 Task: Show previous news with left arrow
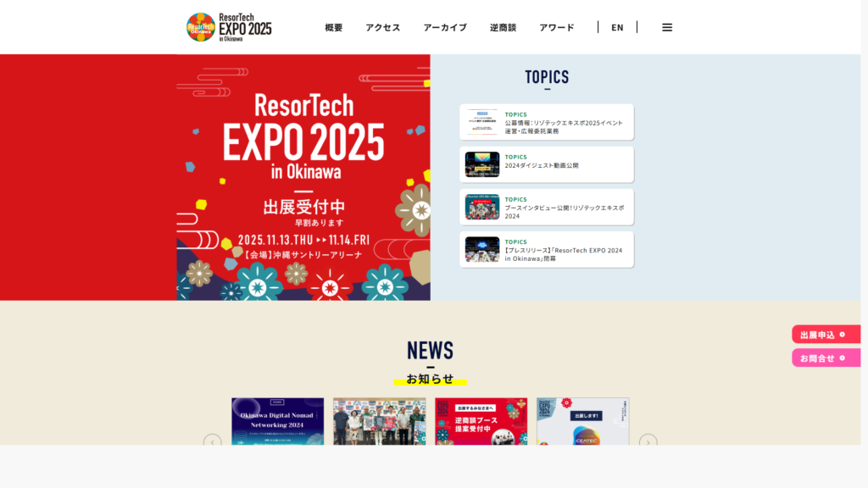coord(213,441)
